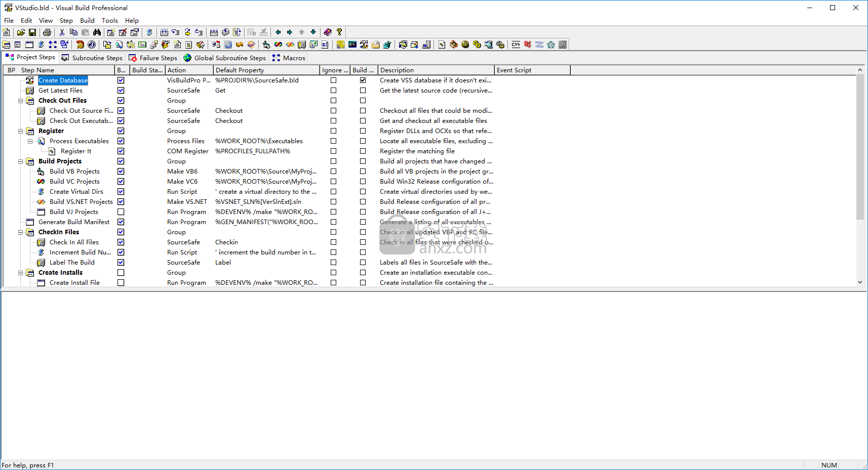Viewport: 868px width, 470px height.
Task: Uncheck the build checkbox for Create Database
Action: pyautogui.click(x=363, y=80)
